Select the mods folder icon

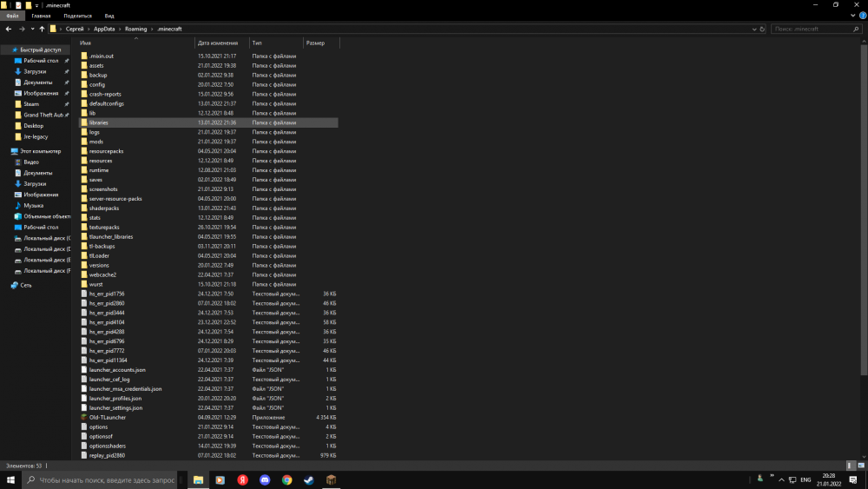[84, 142]
